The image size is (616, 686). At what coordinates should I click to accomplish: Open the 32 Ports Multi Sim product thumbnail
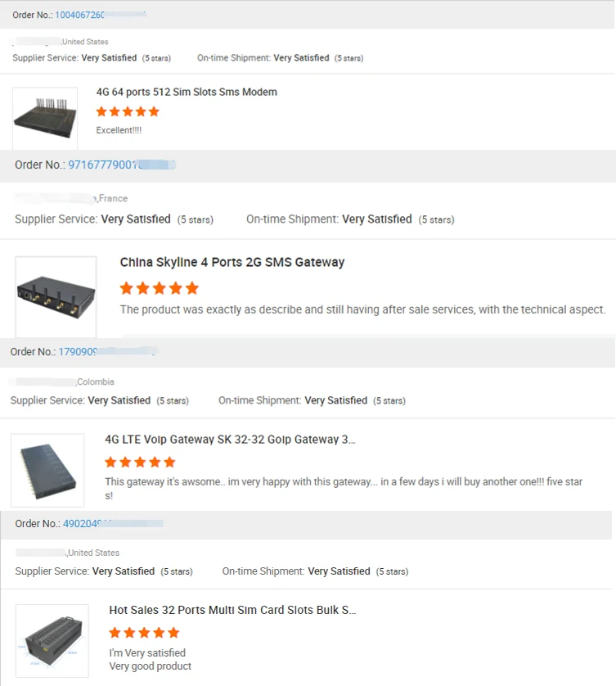click(52, 641)
